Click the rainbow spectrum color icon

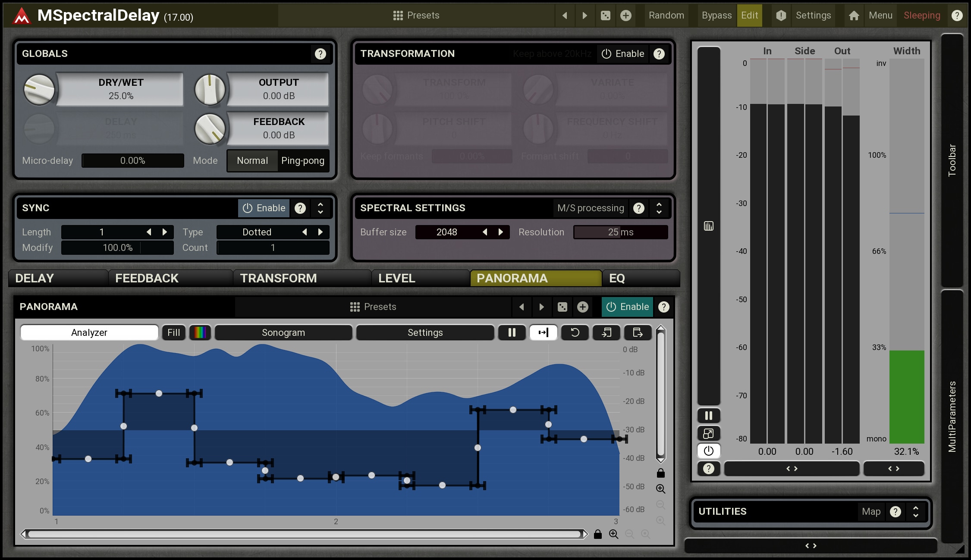[x=200, y=332]
